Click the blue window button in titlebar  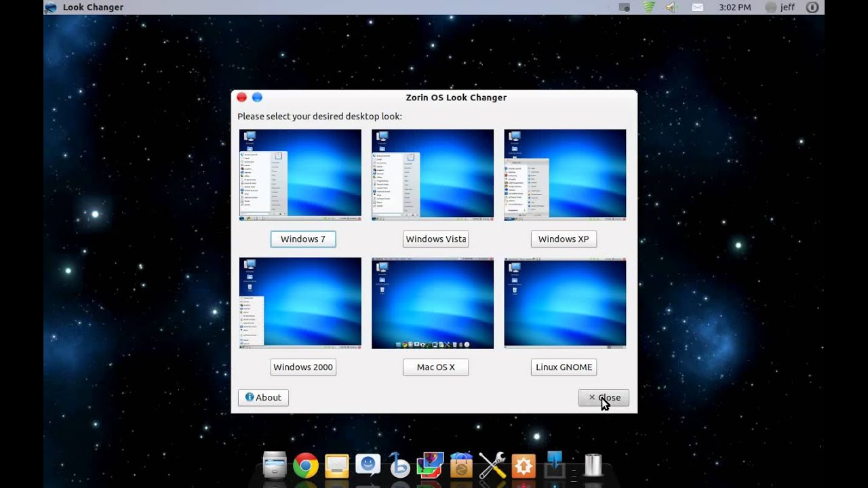point(257,98)
